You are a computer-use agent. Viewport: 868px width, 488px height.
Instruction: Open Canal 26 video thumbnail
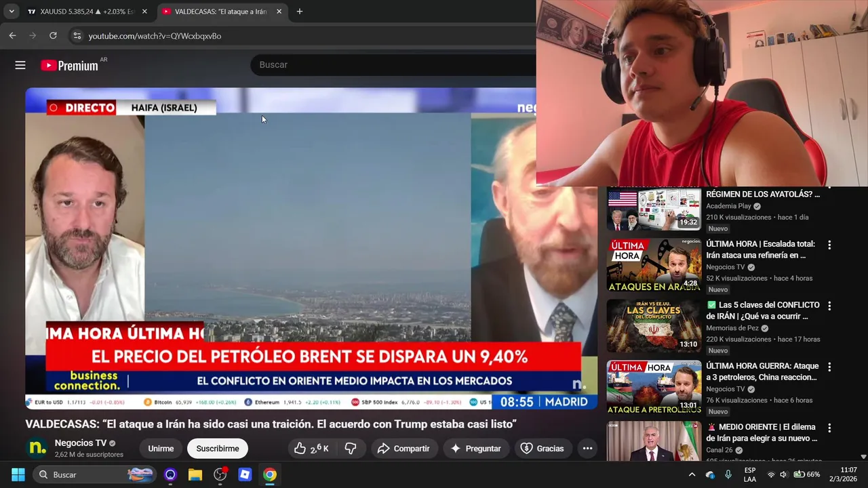click(654, 441)
